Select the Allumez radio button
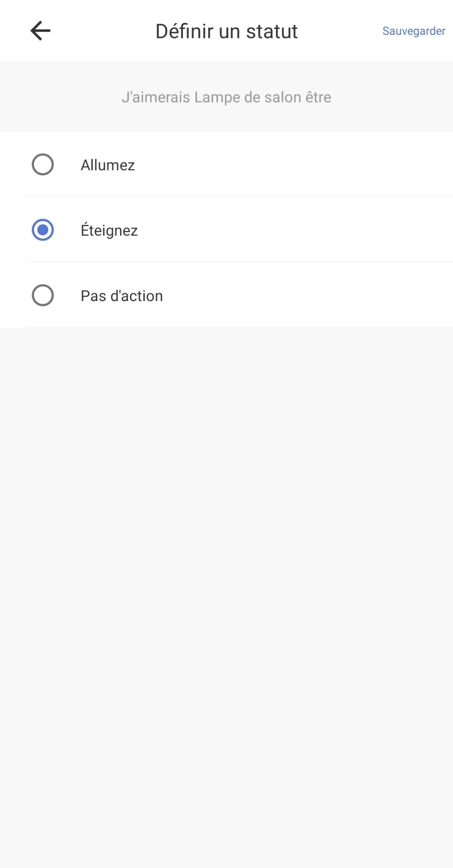The height and width of the screenshot is (868, 453). point(43,165)
